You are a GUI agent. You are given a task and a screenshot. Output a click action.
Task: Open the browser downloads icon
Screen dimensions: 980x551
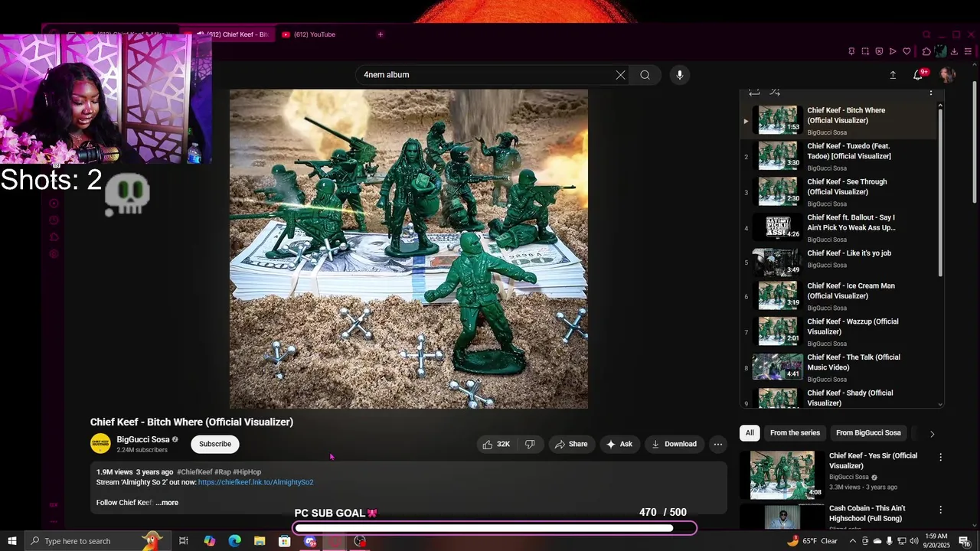click(954, 51)
